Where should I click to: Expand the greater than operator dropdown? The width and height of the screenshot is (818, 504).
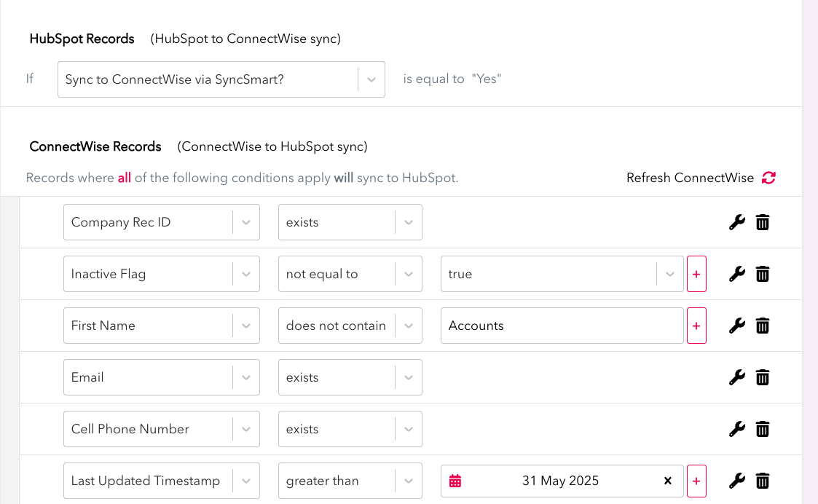point(409,481)
